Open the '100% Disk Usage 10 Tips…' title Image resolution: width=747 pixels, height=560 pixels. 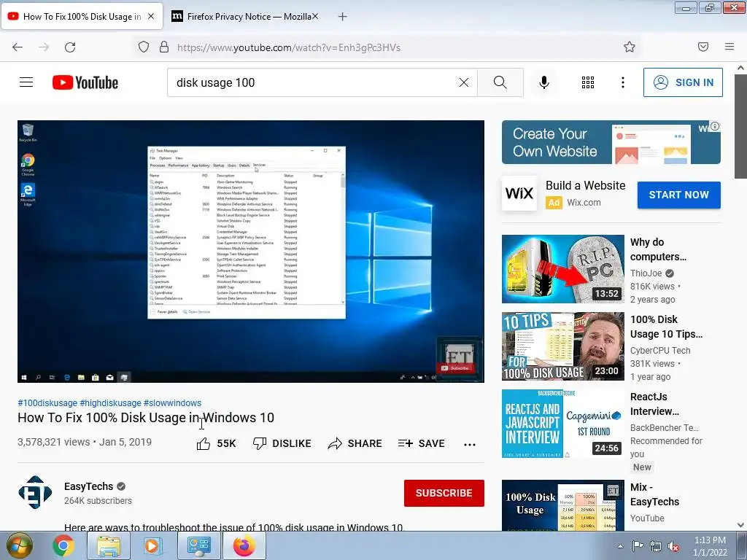(x=666, y=327)
